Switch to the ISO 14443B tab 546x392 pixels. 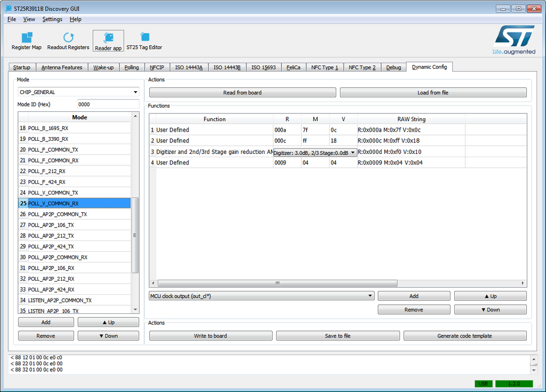pyautogui.click(x=227, y=68)
